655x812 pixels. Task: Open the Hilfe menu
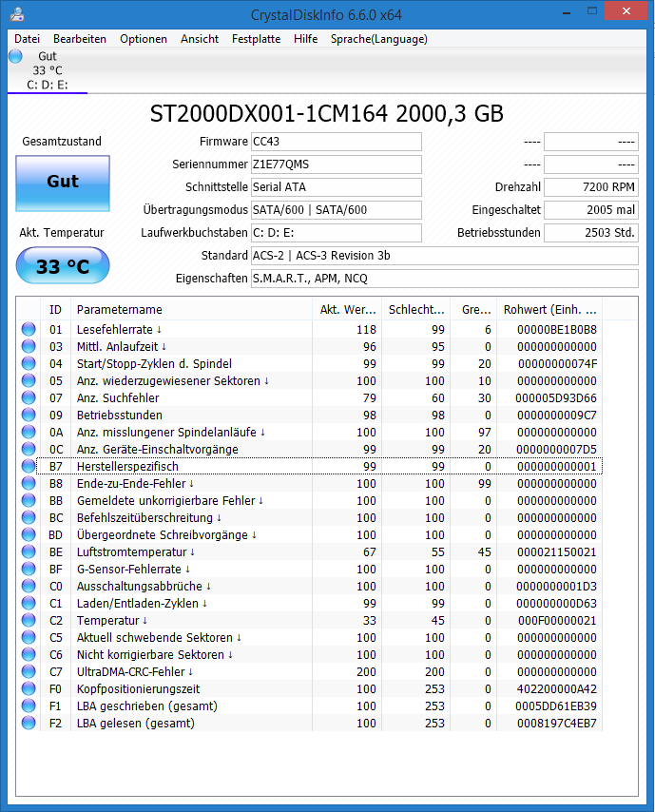coord(305,39)
